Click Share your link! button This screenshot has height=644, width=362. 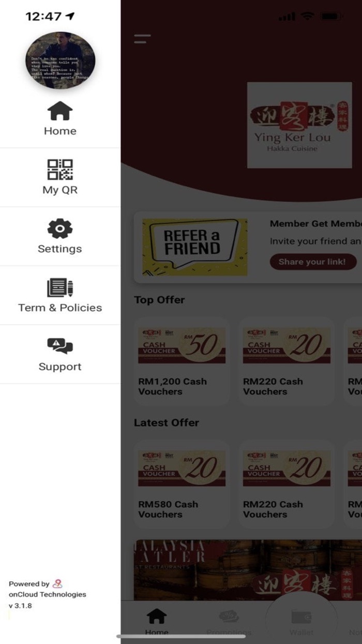312,261
